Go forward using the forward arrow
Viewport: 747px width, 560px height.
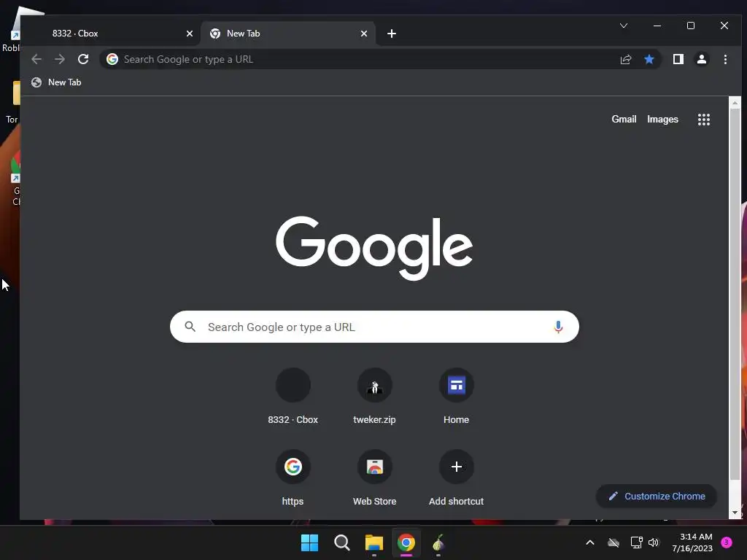60,59
